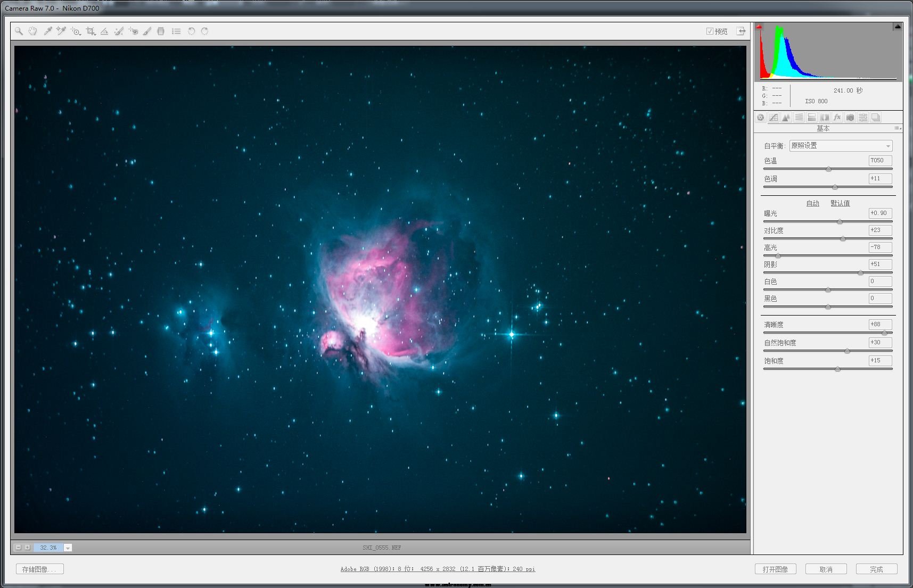Click the 曝光 exposure slider handle
Image resolution: width=913 pixels, height=588 pixels.
click(x=840, y=222)
